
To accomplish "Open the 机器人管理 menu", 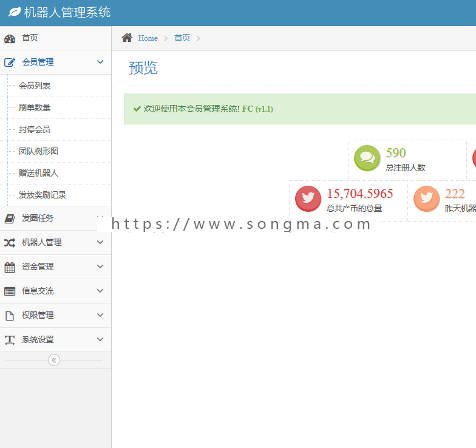I will coord(56,243).
